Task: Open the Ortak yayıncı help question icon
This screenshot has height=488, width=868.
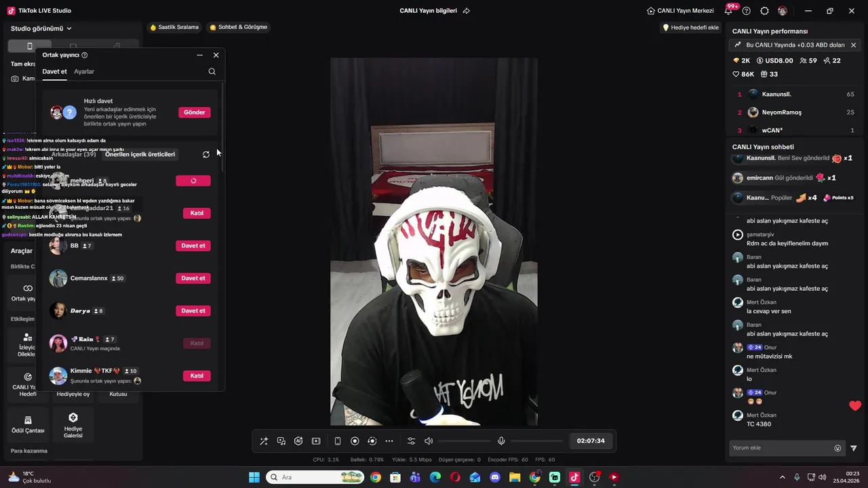Action: pyautogui.click(x=84, y=55)
